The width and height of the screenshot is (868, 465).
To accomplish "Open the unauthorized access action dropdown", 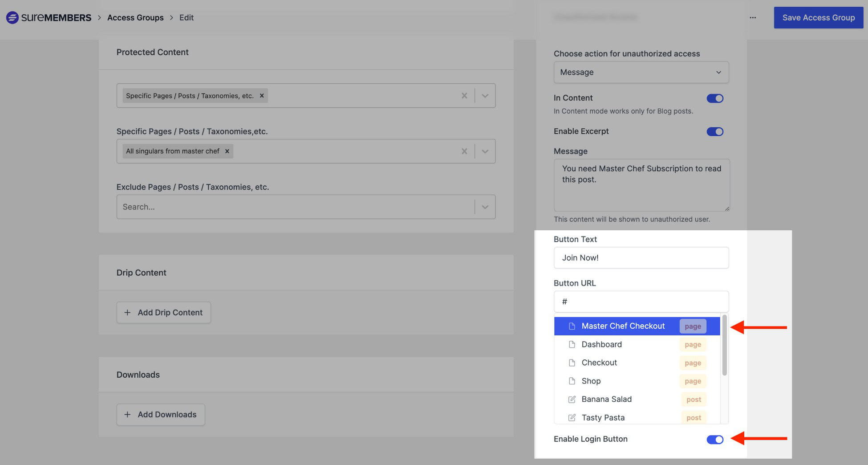I will click(x=641, y=72).
